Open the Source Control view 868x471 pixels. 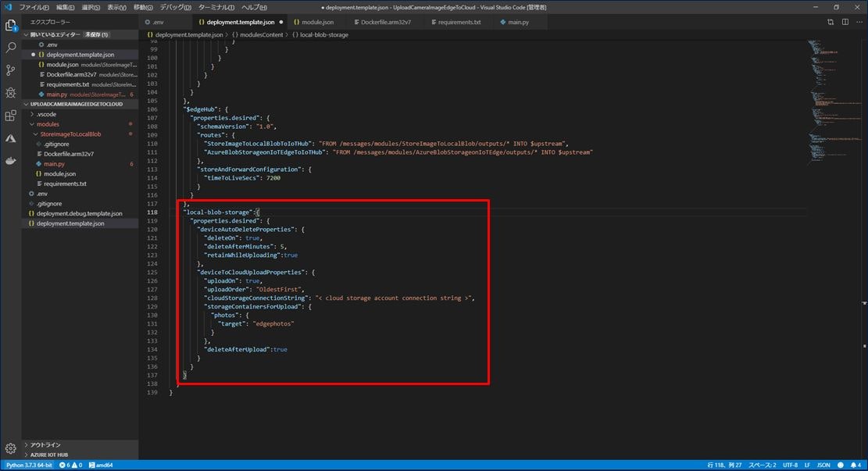pos(10,70)
